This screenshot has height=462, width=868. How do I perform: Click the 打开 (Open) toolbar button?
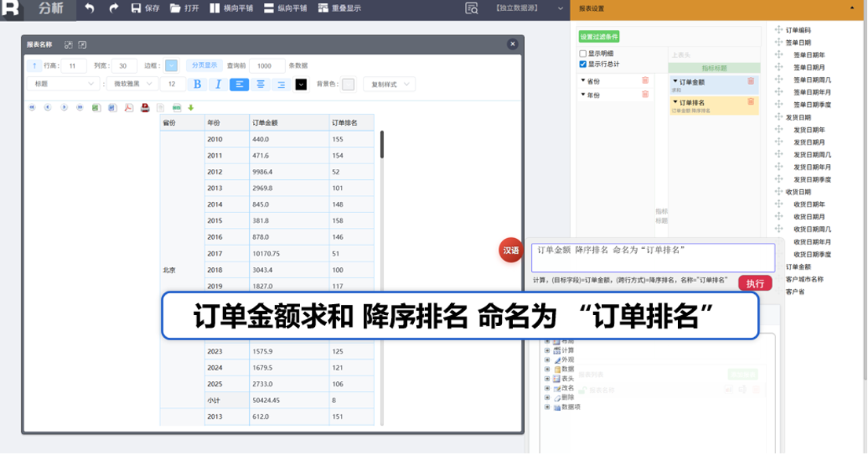click(x=185, y=9)
